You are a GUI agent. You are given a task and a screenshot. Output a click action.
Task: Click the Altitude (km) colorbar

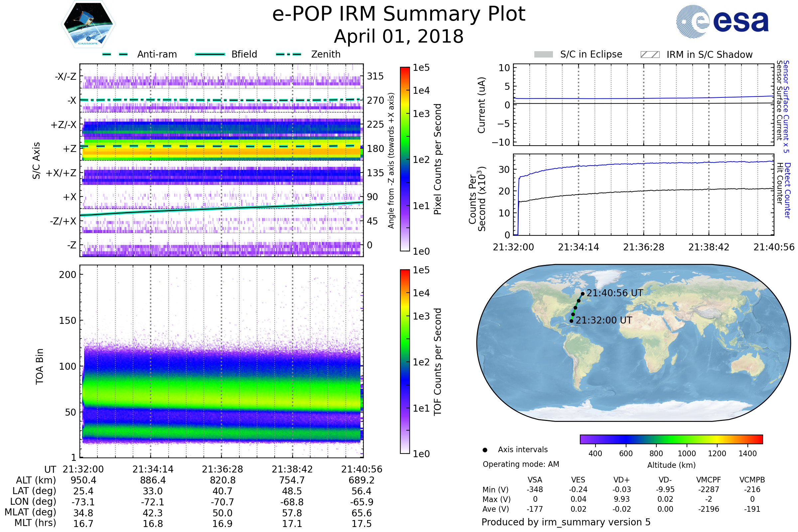pyautogui.click(x=671, y=439)
